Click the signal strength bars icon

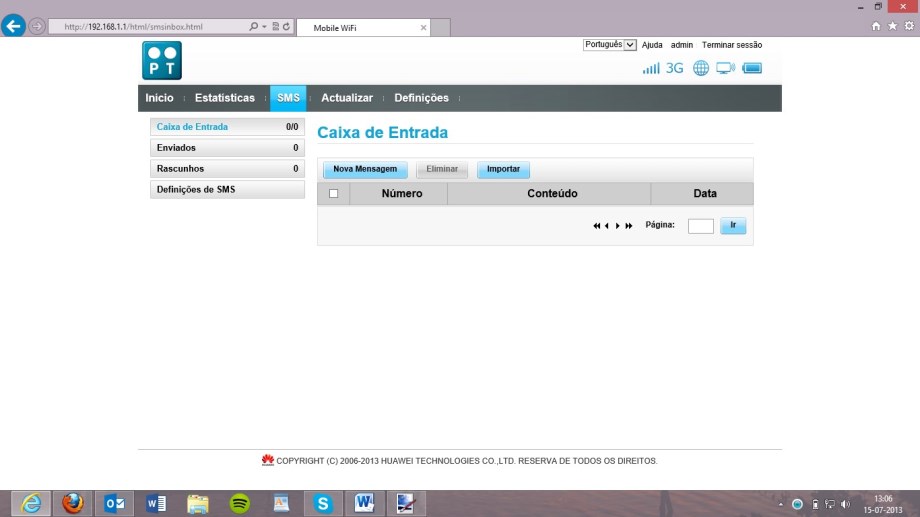pos(651,69)
